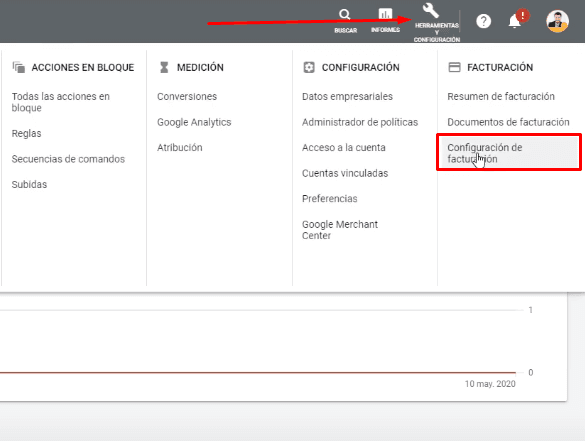Click the Buscar search magnifier icon
This screenshot has height=441, width=585.
pyautogui.click(x=344, y=15)
